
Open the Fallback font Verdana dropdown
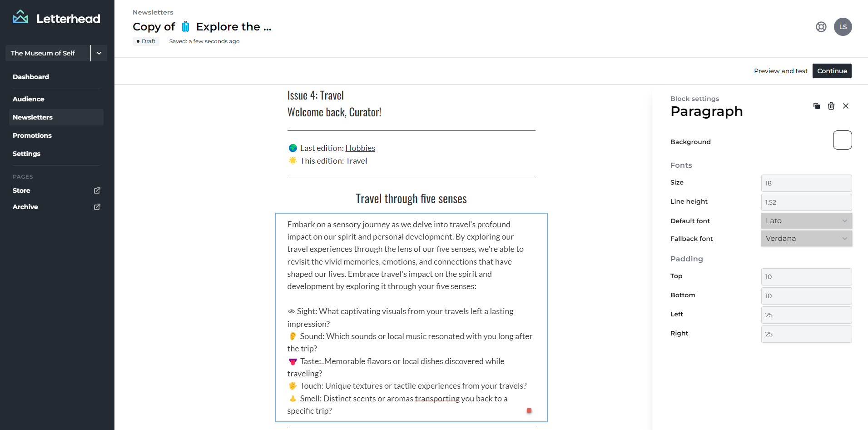[x=807, y=238]
